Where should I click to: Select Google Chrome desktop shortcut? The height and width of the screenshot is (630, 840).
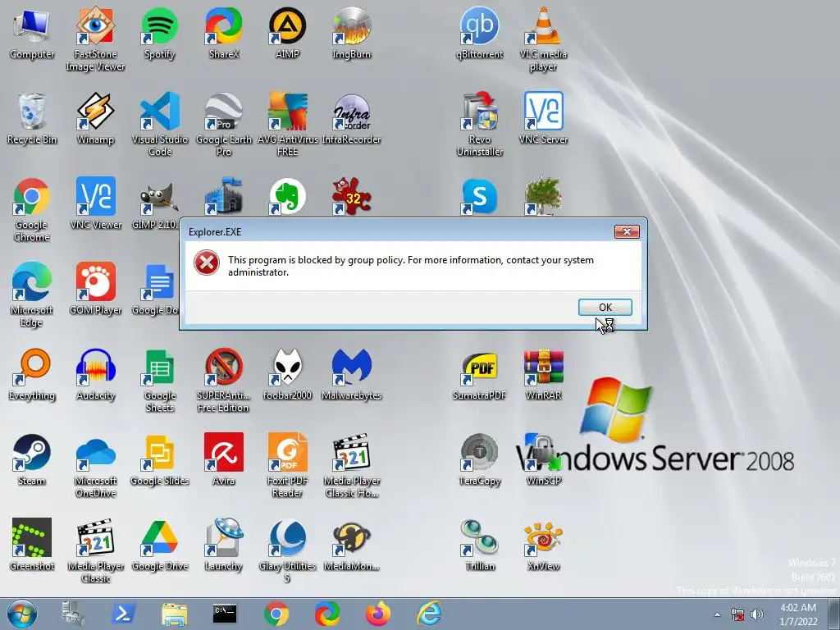point(32,209)
